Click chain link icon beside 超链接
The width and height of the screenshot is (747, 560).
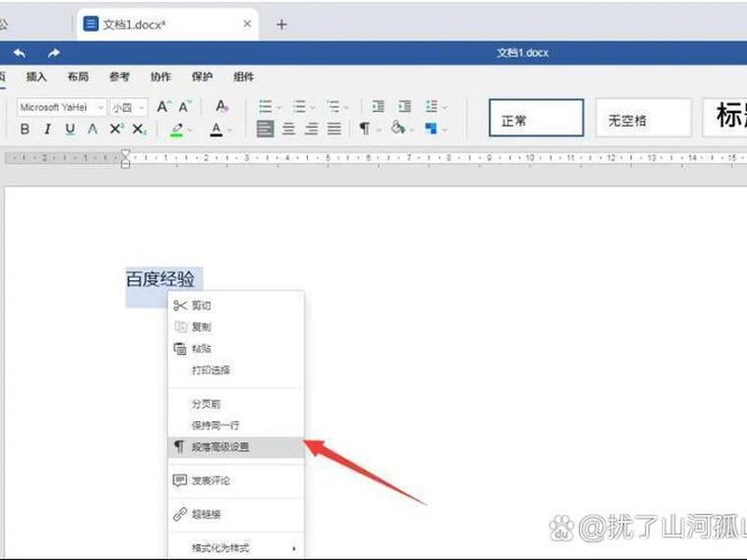[x=179, y=514]
